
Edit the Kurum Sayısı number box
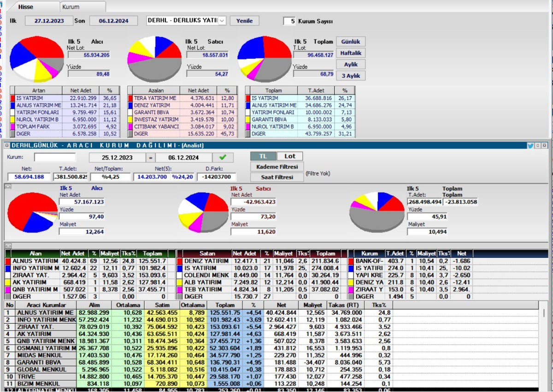[x=289, y=21]
